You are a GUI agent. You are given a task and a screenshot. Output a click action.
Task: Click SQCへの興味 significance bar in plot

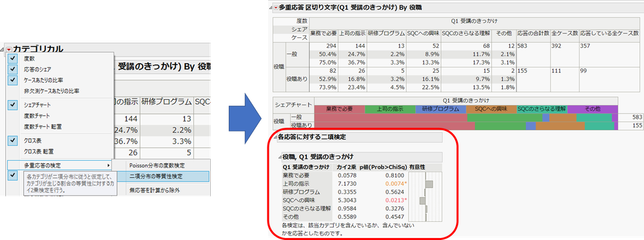[x=422, y=200]
